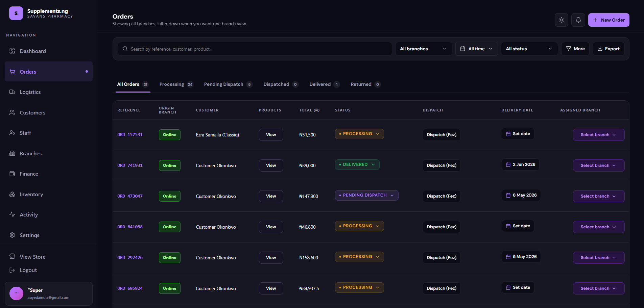Open the All branches dropdown

(x=424, y=49)
